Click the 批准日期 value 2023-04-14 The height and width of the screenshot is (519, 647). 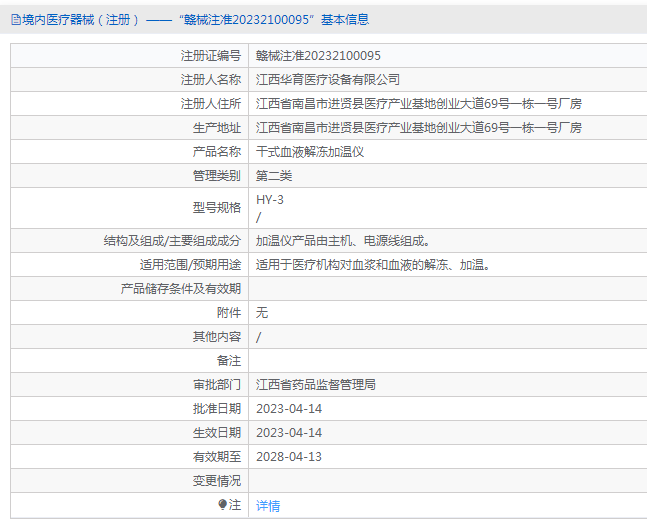coord(289,408)
